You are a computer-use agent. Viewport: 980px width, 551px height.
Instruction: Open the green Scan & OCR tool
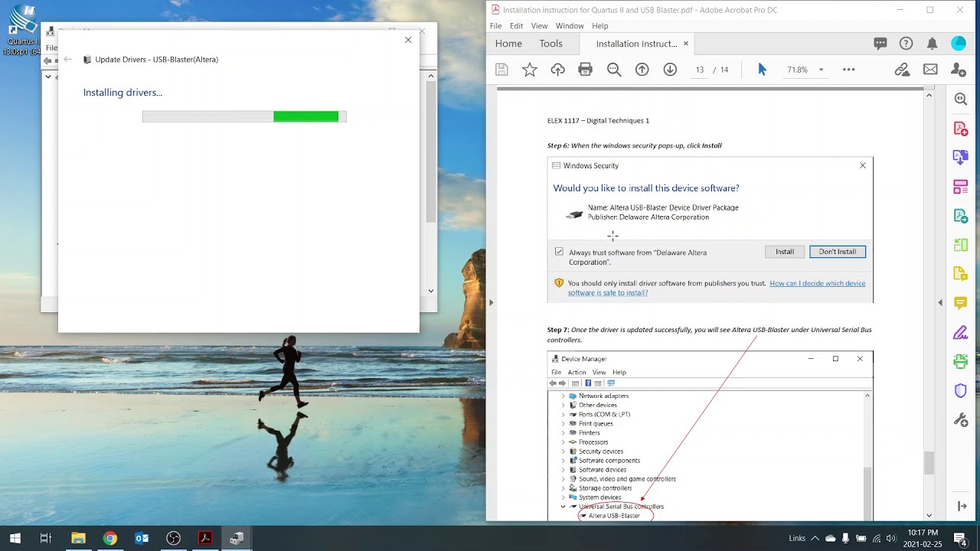point(961,362)
